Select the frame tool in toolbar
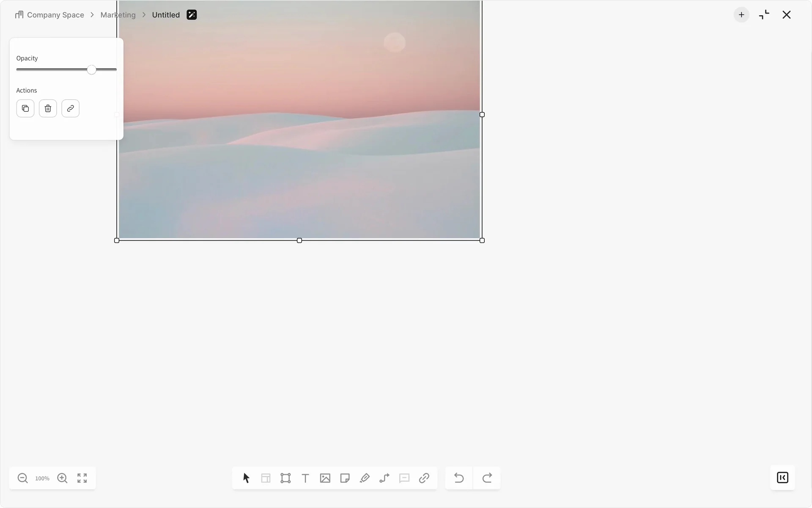The height and width of the screenshot is (508, 812). 285,478
